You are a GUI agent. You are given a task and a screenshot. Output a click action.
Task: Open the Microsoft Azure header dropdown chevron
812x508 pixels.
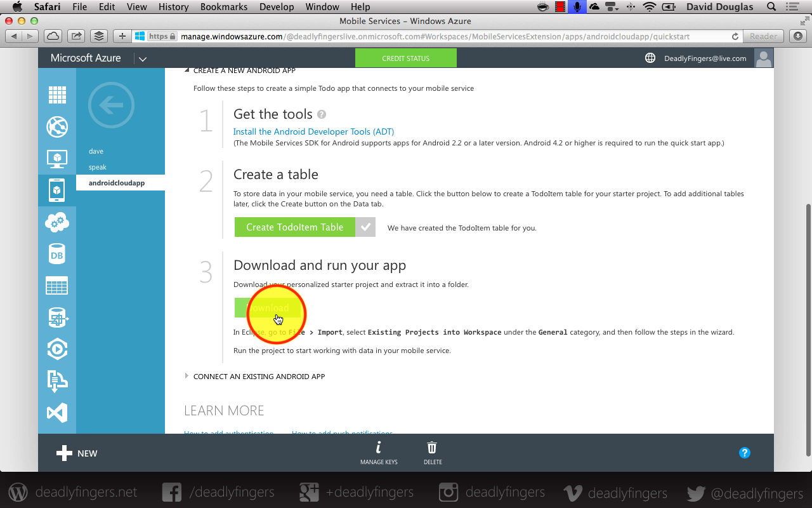click(143, 59)
